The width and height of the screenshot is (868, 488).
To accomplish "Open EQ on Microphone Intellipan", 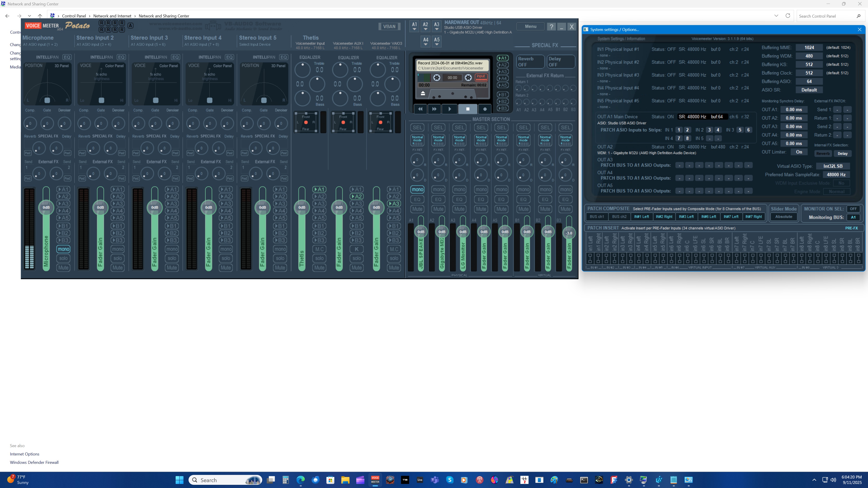I will coord(67,57).
